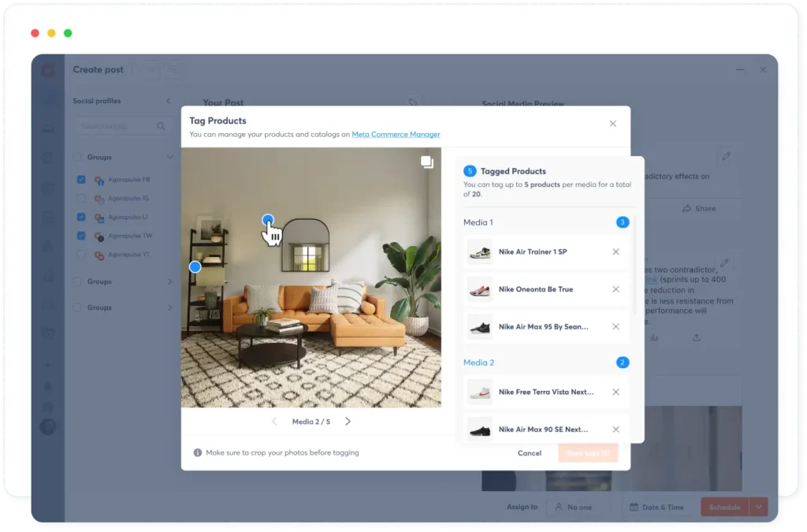
Task: Close the Tag Products dialog
Action: [x=612, y=124]
